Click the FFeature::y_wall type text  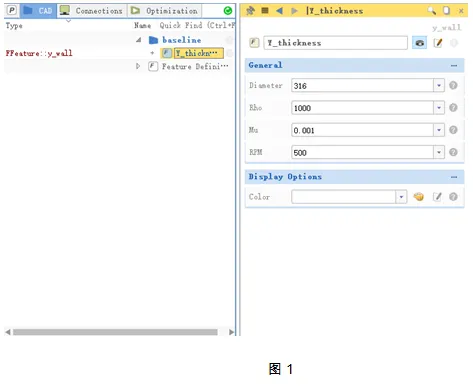[39, 53]
